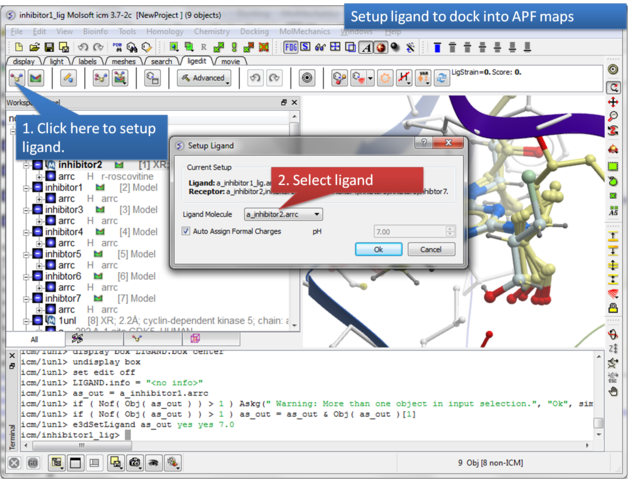Toggle the FOG button
This screenshot has height=479, width=630.
pyautogui.click(x=290, y=47)
